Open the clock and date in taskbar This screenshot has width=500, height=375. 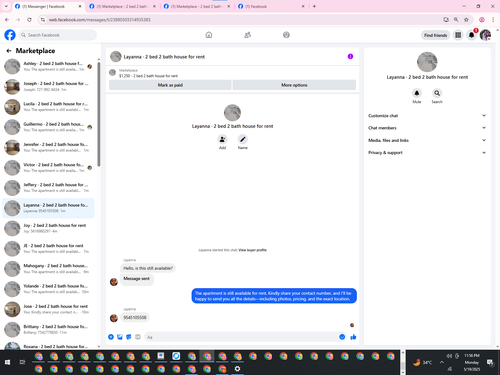coord(472,362)
